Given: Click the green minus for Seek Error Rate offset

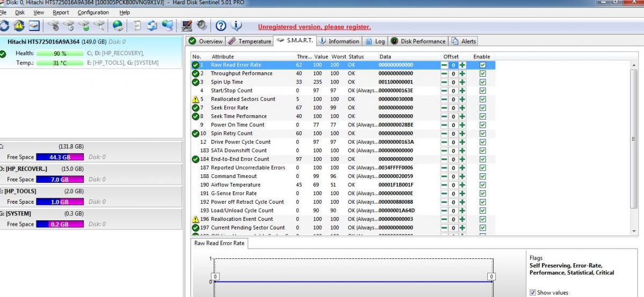Looking at the screenshot, I should click(444, 108).
